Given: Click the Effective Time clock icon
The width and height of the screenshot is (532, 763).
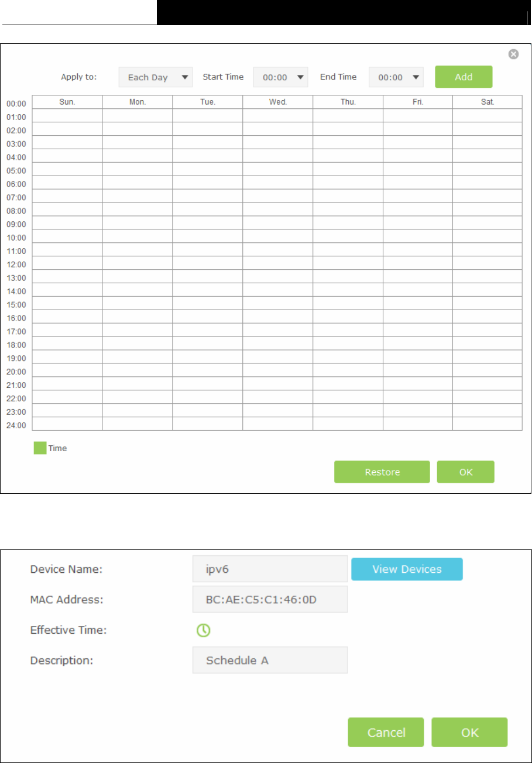Looking at the screenshot, I should click(203, 630).
